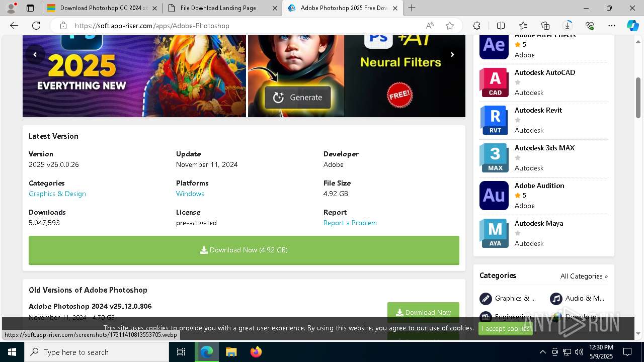Open Adobe Audition title link
The height and width of the screenshot is (362, 644).
(x=539, y=186)
